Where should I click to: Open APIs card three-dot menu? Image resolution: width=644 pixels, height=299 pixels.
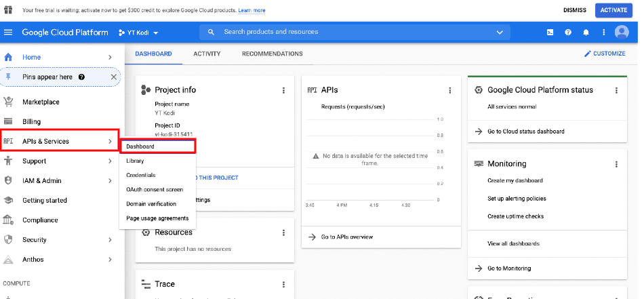[x=450, y=90]
